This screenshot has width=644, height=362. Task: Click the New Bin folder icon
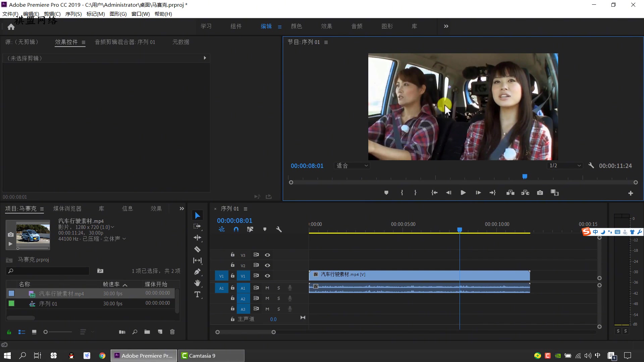(x=147, y=332)
